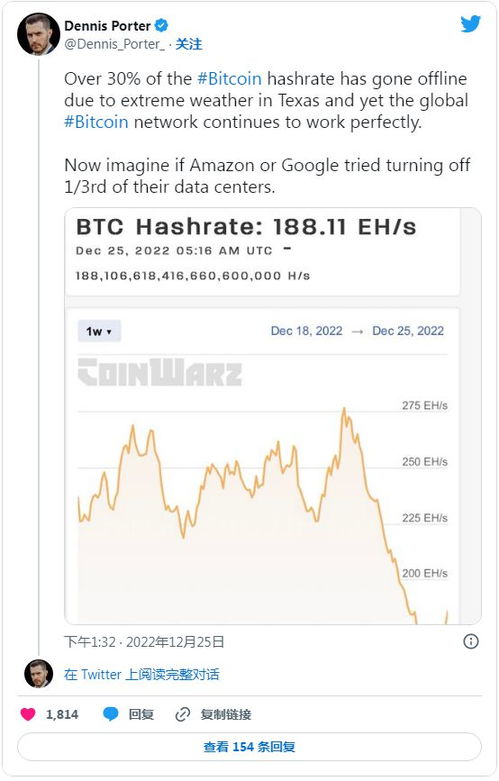
Task: Click the reply speech bubble icon
Action: coord(111,714)
